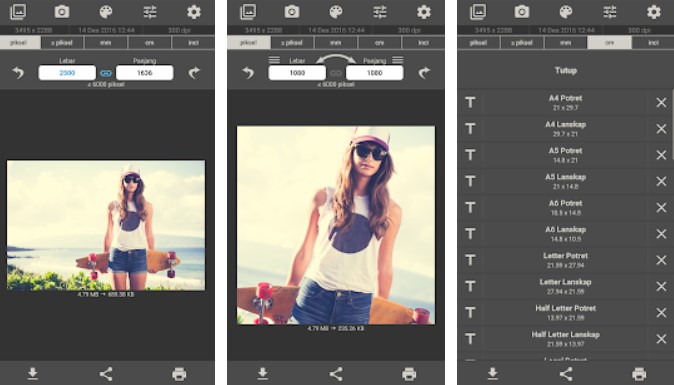Select the inci tab in the 2500-width screen
Screen dimensions: 674x385
click(193, 43)
